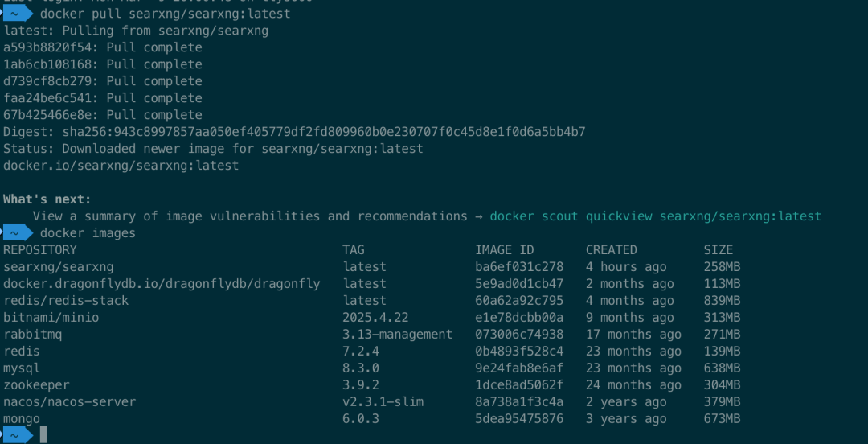The width and height of the screenshot is (868, 444).
Task: Click the '2 months ago' created value
Action: click(x=630, y=284)
